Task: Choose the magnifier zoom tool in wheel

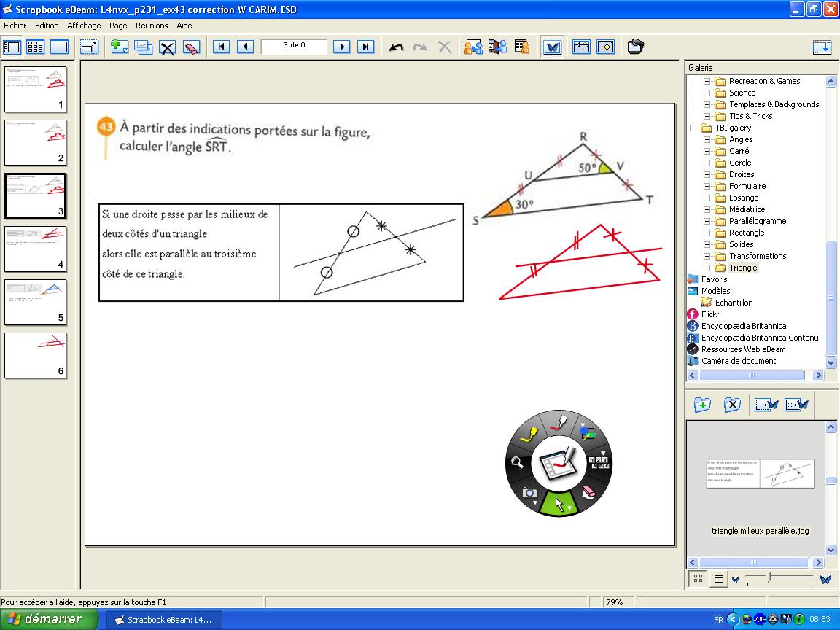Action: pos(516,462)
